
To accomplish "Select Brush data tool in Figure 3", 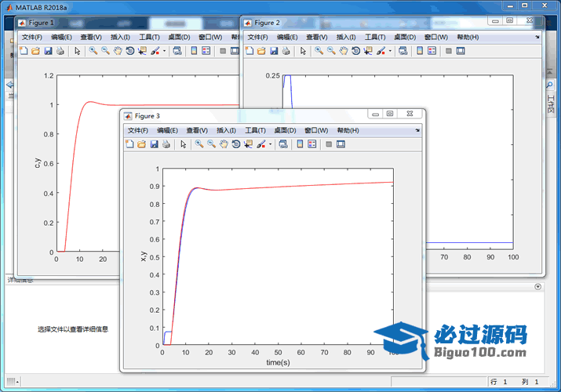I will (x=261, y=144).
